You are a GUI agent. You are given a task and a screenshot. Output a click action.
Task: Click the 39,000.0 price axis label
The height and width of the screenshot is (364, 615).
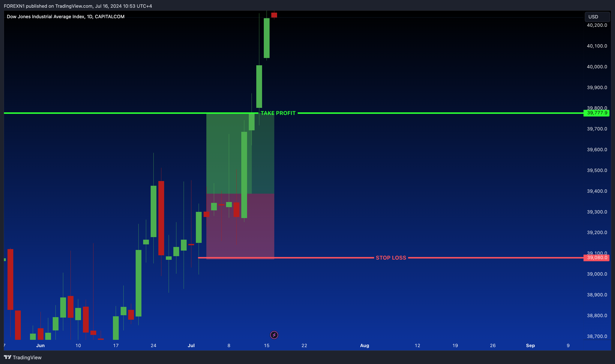point(597,274)
